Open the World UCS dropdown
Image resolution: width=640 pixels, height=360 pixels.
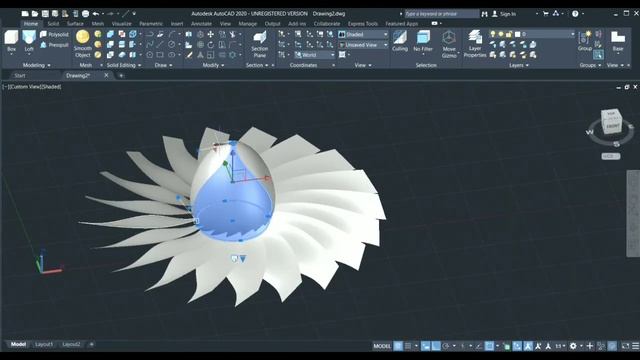coord(314,55)
